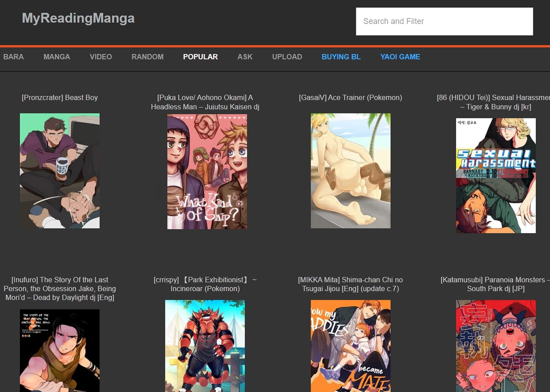This screenshot has width=550, height=392.
Task: Go to the UPLOAD page
Action: tap(287, 57)
